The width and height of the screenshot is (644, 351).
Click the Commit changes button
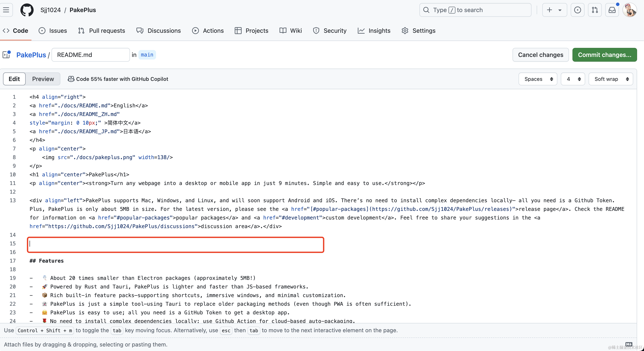coord(604,55)
